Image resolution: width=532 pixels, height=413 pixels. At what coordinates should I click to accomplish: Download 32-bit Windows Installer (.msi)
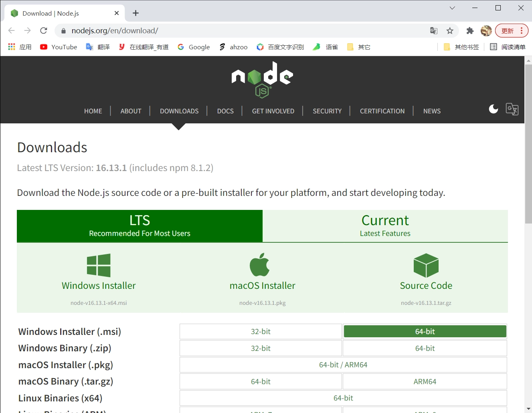point(261,332)
